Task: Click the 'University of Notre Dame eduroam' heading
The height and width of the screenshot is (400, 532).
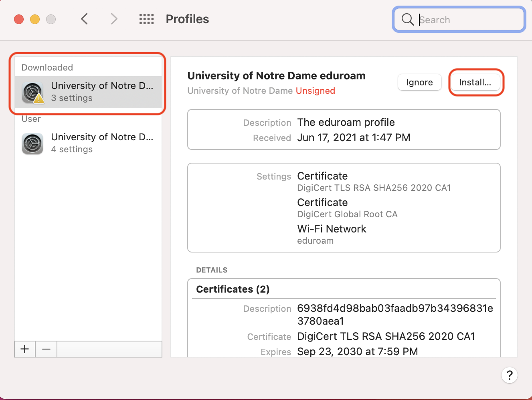Action: (x=276, y=76)
